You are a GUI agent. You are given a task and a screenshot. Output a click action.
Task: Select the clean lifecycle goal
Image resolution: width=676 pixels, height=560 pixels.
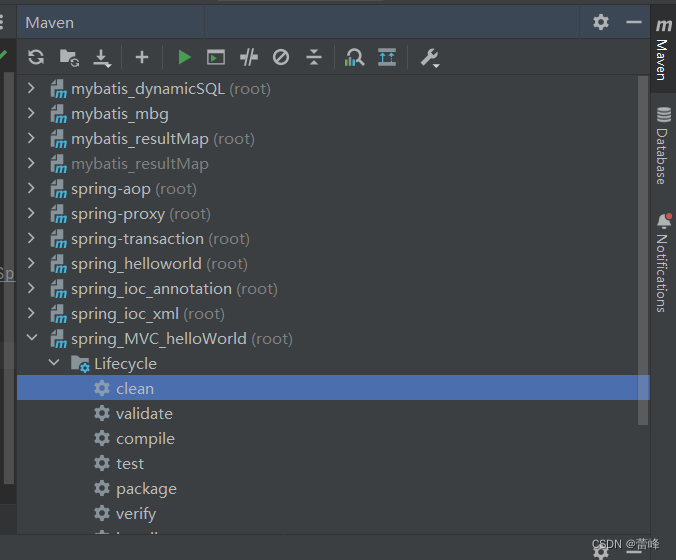click(x=333, y=388)
